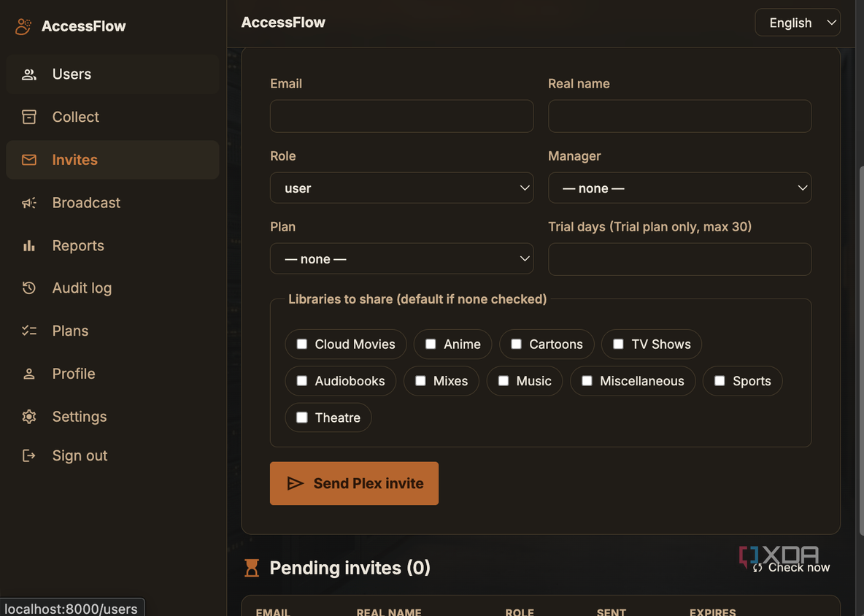Click the Trial days input field
The height and width of the screenshot is (616, 864).
679,259
